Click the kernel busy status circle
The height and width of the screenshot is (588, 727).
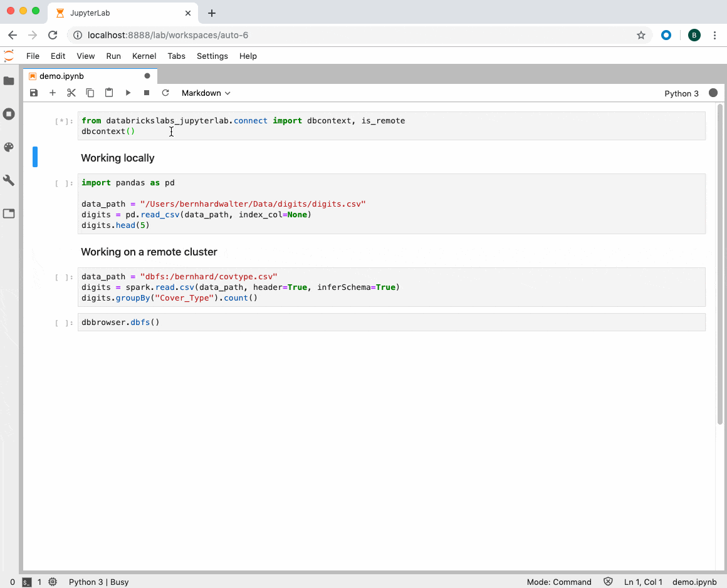click(713, 93)
